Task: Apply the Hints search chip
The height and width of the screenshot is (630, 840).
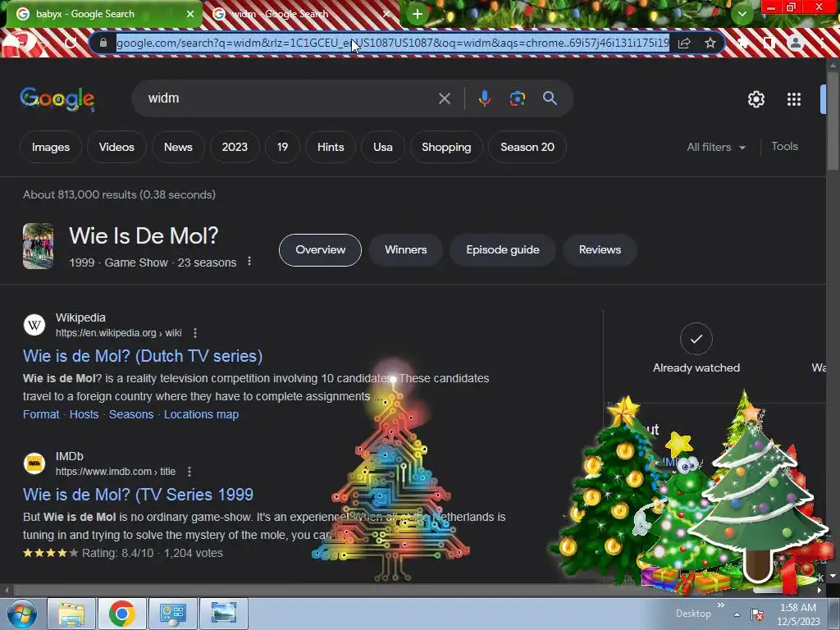Action: 331,148
